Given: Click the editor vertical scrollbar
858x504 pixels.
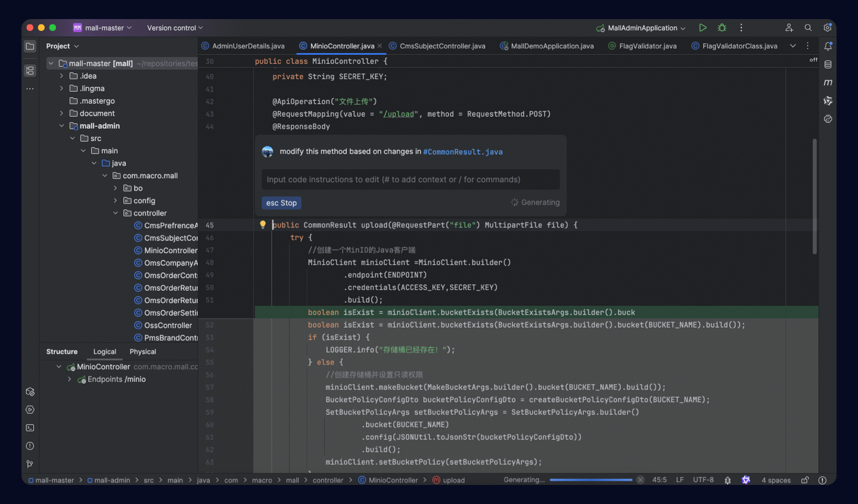Looking at the screenshot, I should (x=815, y=197).
